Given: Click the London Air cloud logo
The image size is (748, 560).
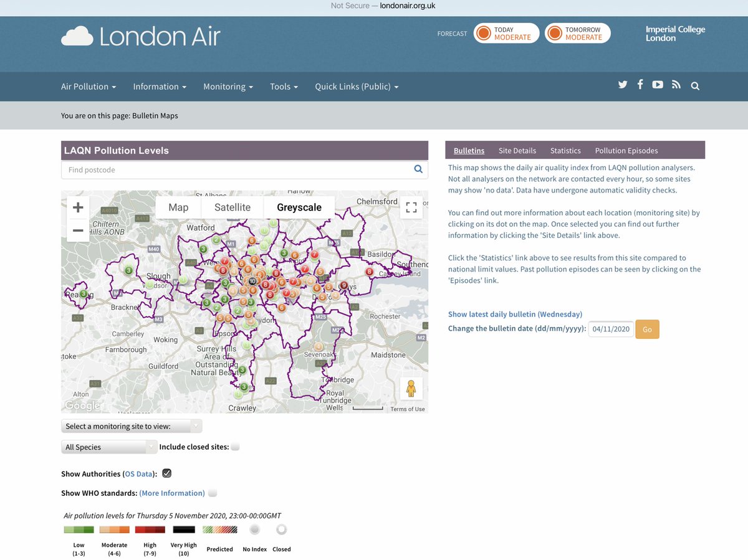Looking at the screenshot, I should pos(77,36).
